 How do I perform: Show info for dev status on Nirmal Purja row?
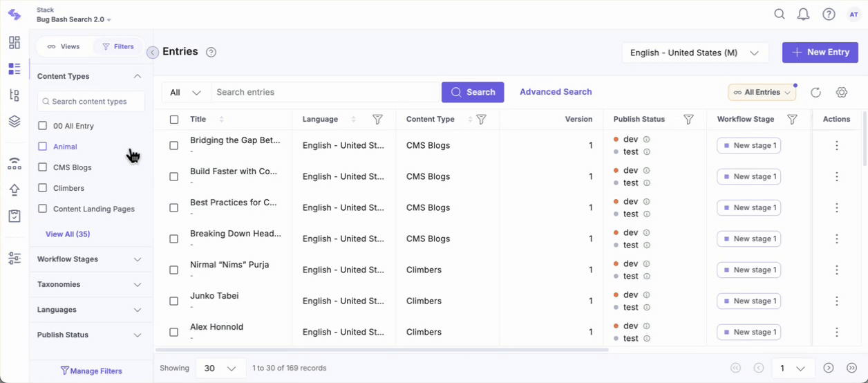point(647,264)
